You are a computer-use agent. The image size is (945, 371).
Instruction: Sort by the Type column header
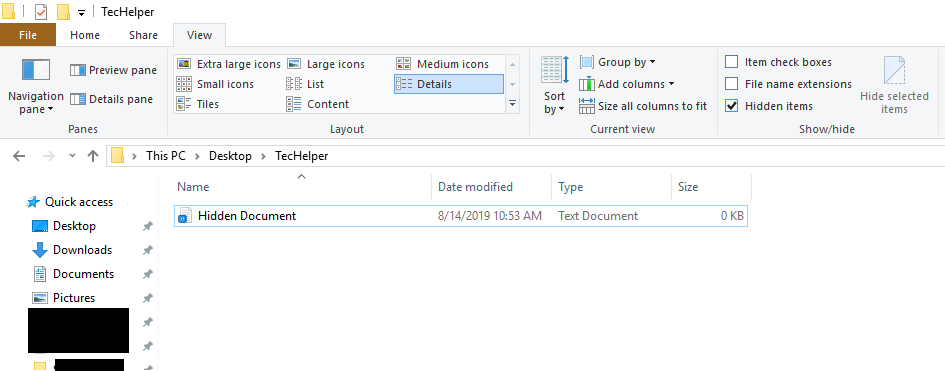(611, 187)
